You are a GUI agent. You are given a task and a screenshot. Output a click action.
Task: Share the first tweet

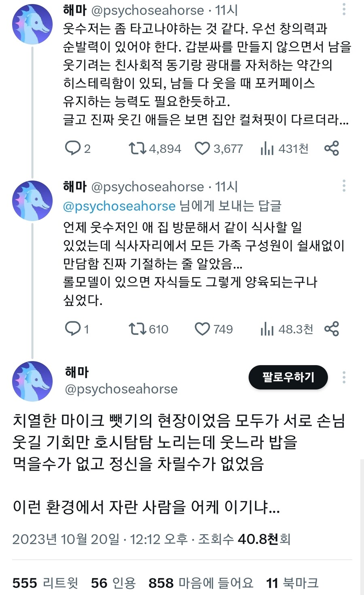pos(332,148)
